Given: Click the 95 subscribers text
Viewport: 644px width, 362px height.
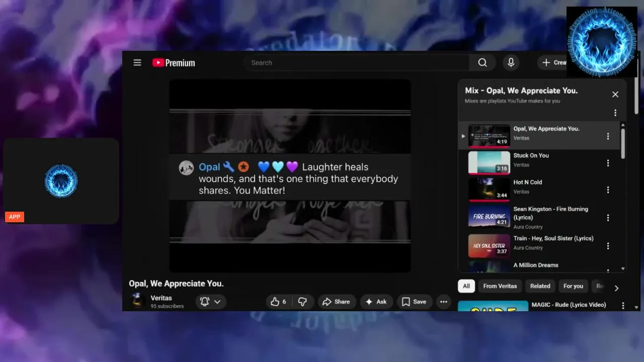Looking at the screenshot, I should (x=167, y=306).
